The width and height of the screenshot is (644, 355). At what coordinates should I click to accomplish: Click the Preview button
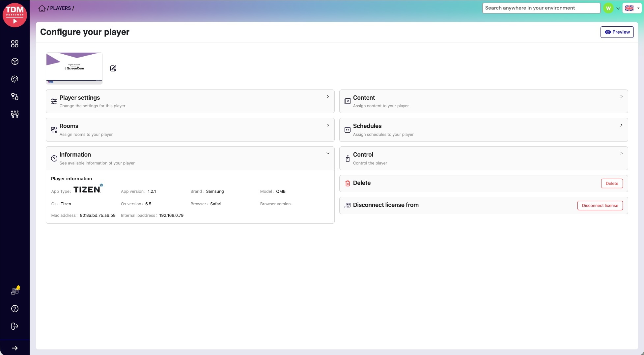click(617, 32)
